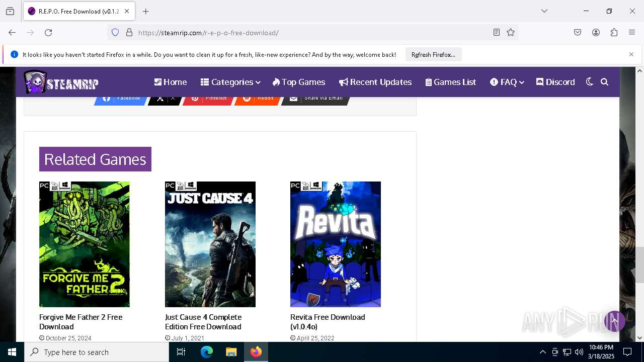Expand the Categories menu
The height and width of the screenshot is (362, 644).
[230, 82]
